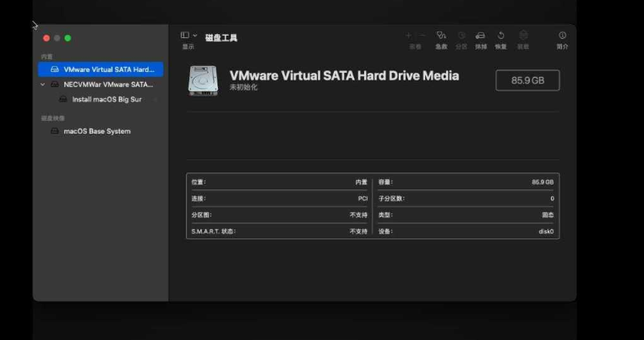Click the VMware Virtual SATA Hard Drive Media title
644x340 pixels.
pos(344,75)
